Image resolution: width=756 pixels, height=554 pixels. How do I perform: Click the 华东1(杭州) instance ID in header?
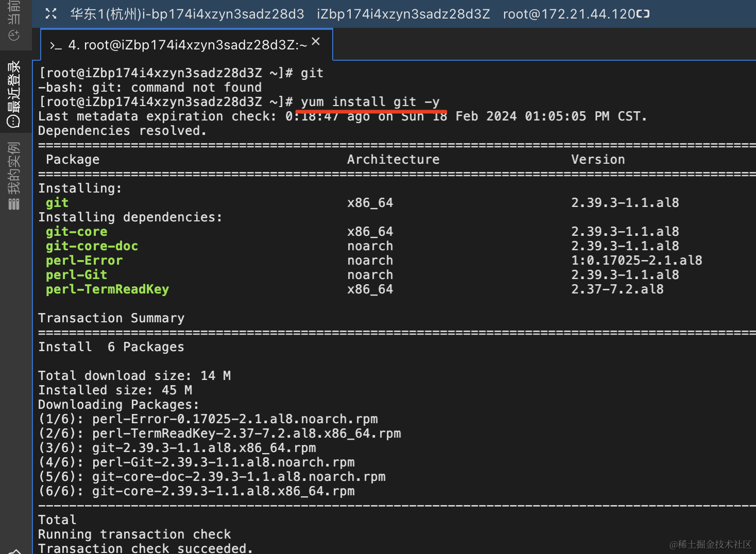pos(187,14)
